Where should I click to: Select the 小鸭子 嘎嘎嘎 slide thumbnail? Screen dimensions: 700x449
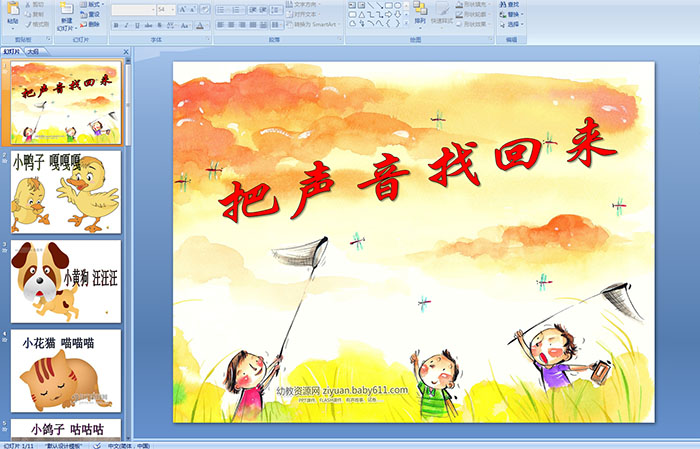pos(66,192)
